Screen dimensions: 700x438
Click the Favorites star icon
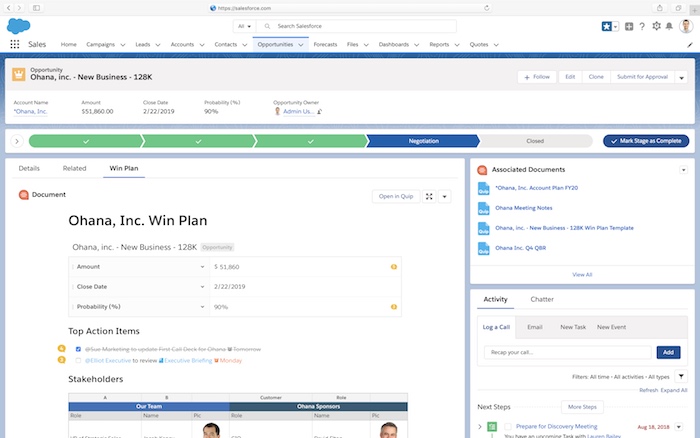606,26
